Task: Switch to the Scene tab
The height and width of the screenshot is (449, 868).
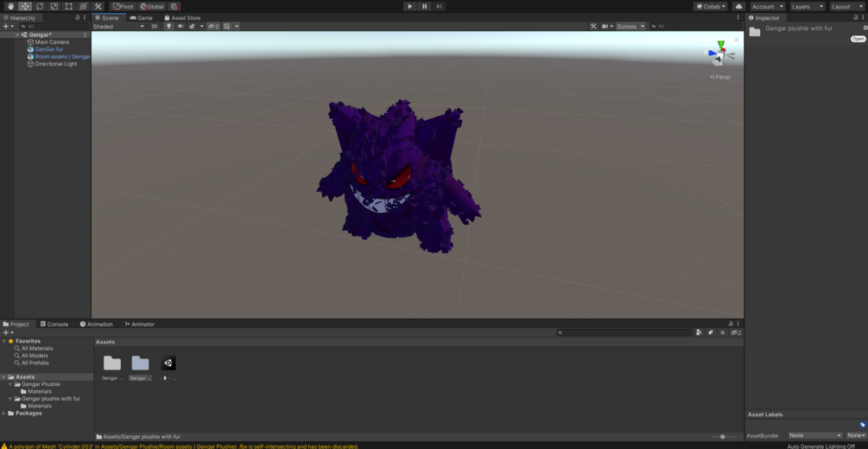Action: [x=107, y=18]
